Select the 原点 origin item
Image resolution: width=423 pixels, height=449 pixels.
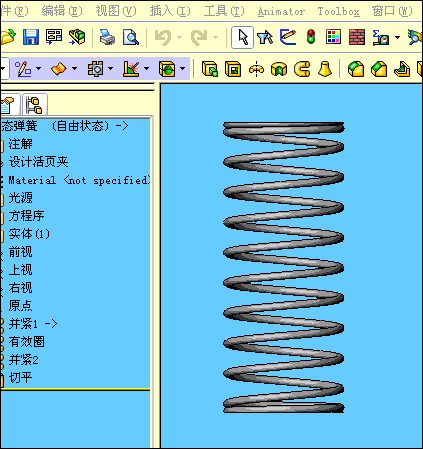21,306
